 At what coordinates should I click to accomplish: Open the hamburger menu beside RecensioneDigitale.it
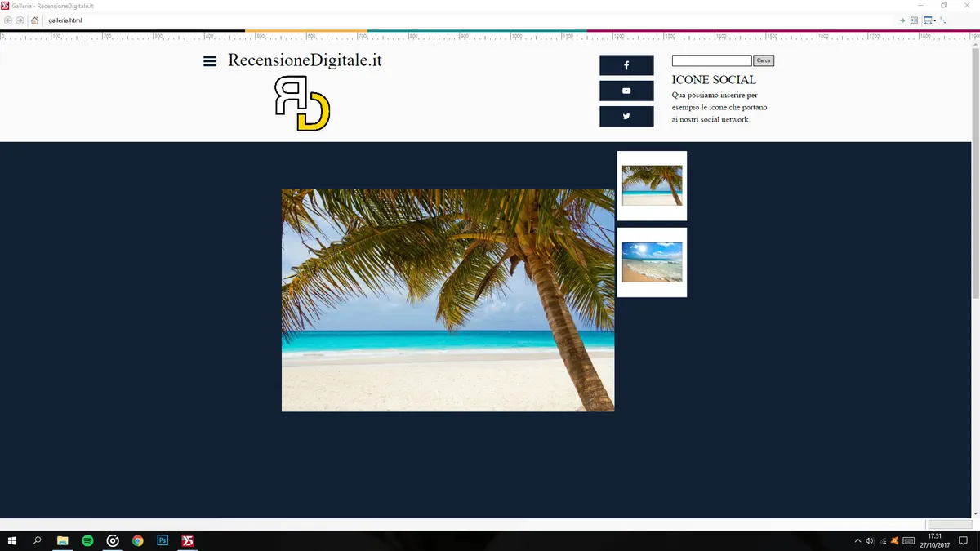coord(210,61)
